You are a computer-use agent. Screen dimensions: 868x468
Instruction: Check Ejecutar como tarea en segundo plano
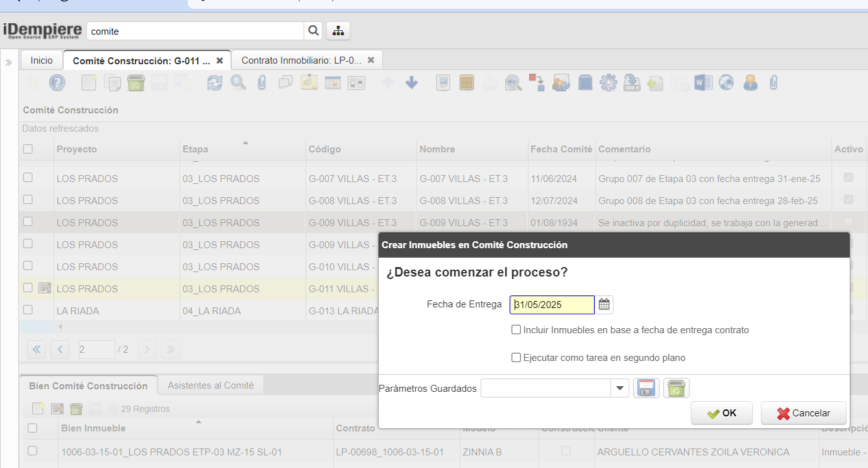click(517, 358)
